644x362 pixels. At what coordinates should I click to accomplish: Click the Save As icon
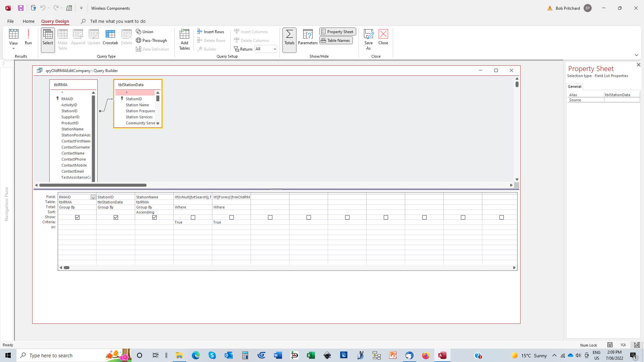pyautogui.click(x=368, y=39)
